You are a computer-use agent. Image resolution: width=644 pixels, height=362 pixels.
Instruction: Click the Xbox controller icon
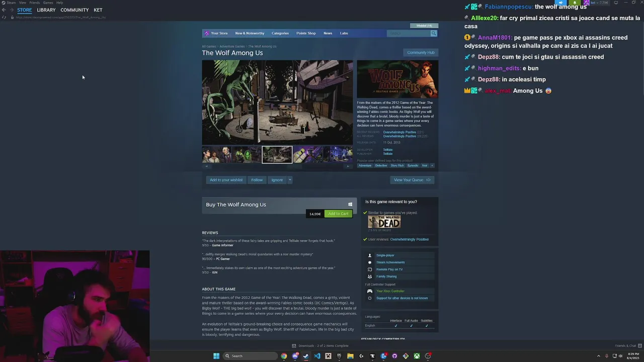point(370,291)
